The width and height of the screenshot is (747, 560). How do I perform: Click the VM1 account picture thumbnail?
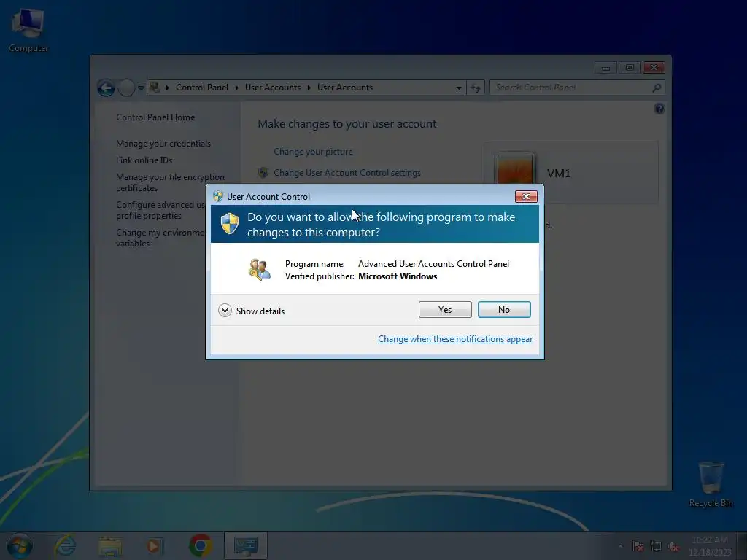click(514, 169)
